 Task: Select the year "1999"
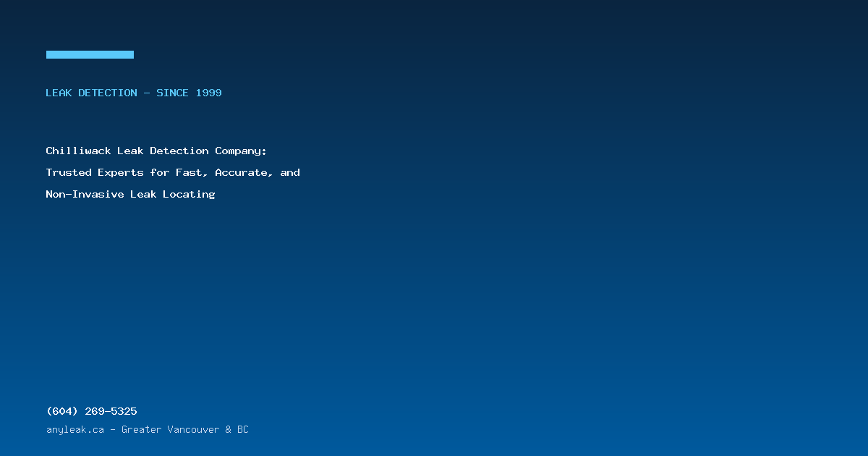tap(209, 93)
